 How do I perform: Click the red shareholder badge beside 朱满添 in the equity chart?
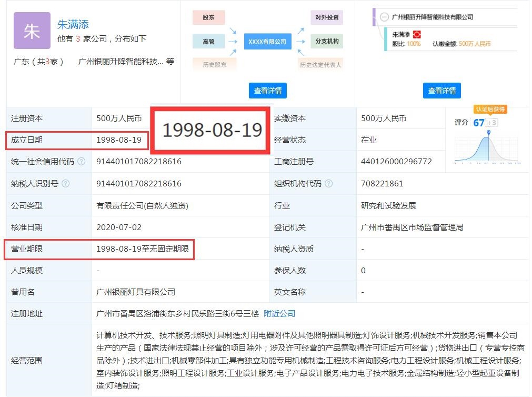418,35
